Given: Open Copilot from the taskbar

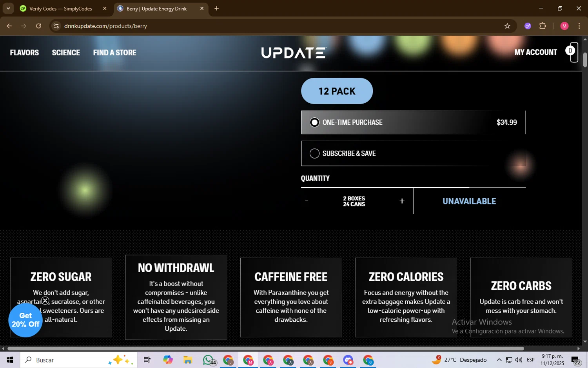Looking at the screenshot, I should click(168, 360).
